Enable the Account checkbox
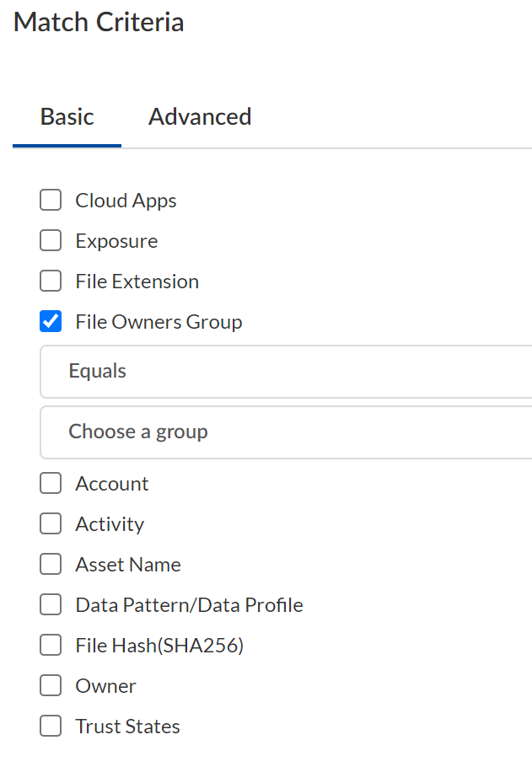532x767 pixels. (51, 484)
